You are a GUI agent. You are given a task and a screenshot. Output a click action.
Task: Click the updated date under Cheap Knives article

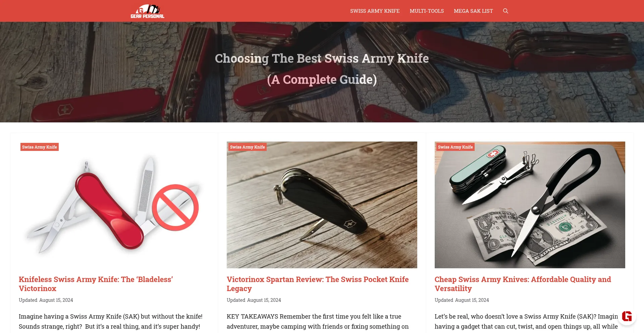(x=462, y=300)
